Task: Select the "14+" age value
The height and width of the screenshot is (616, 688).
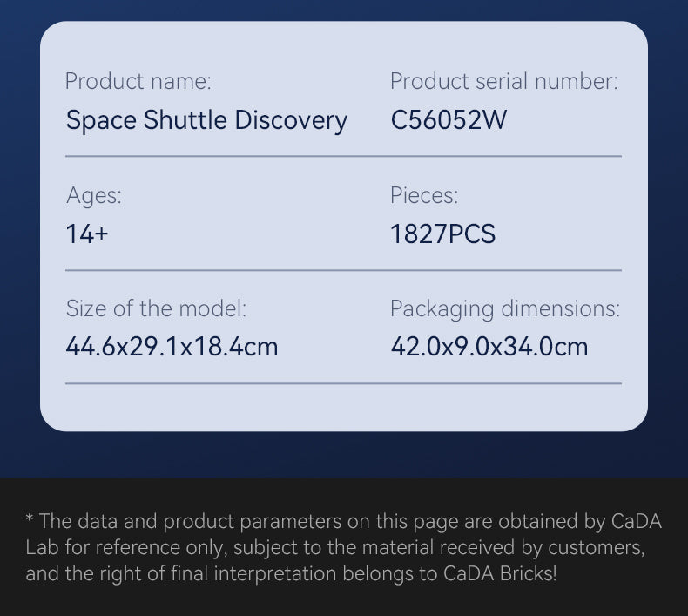Action: (87, 234)
